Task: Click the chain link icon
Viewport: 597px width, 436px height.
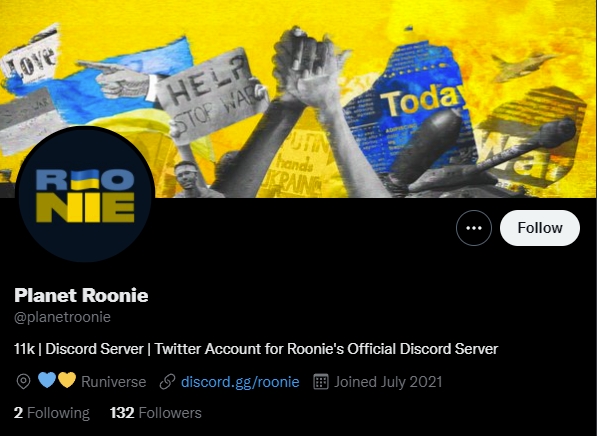Action: [x=167, y=382]
